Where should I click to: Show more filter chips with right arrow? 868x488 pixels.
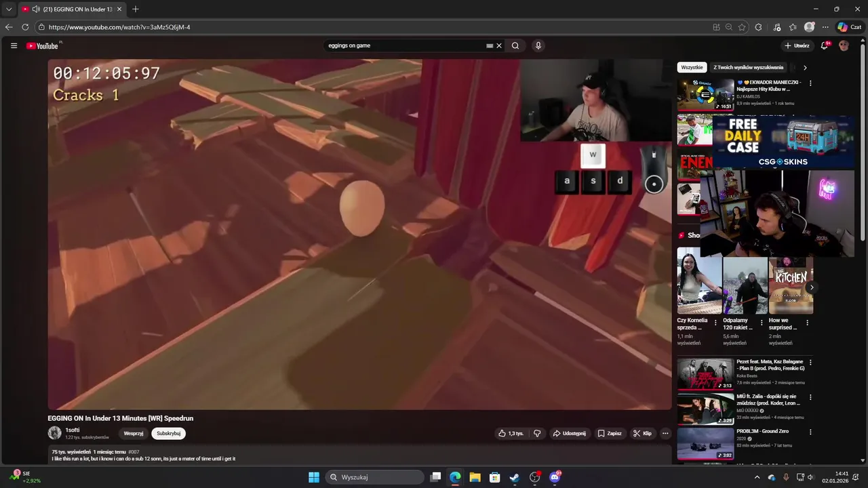[x=805, y=68]
